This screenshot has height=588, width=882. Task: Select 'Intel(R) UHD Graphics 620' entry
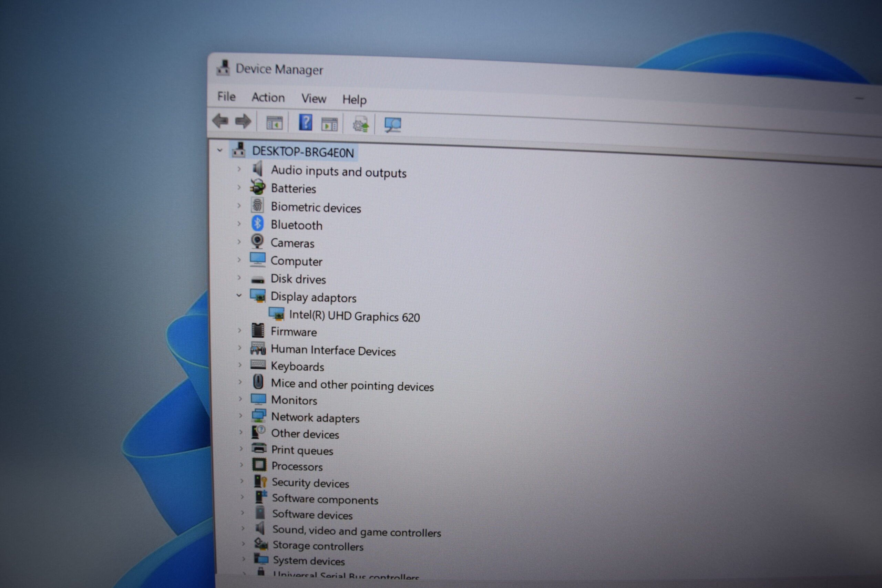[355, 316]
